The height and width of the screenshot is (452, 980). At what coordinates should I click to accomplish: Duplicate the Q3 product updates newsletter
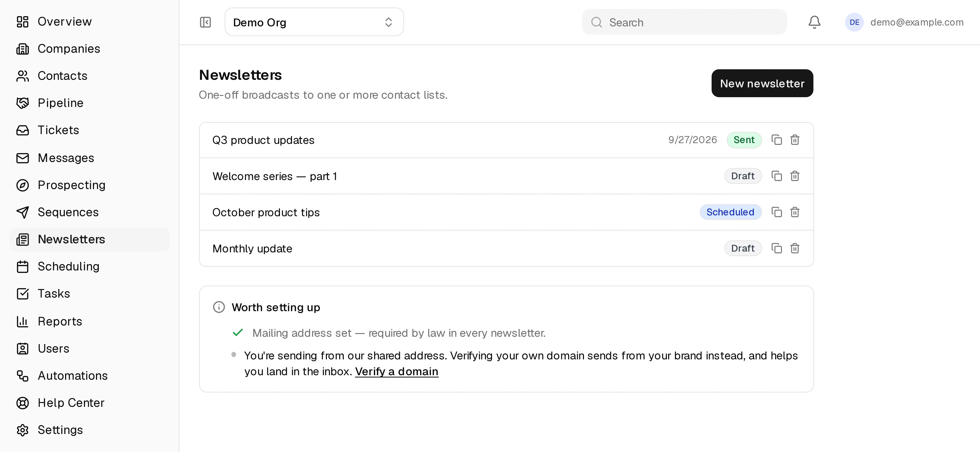[776, 140]
